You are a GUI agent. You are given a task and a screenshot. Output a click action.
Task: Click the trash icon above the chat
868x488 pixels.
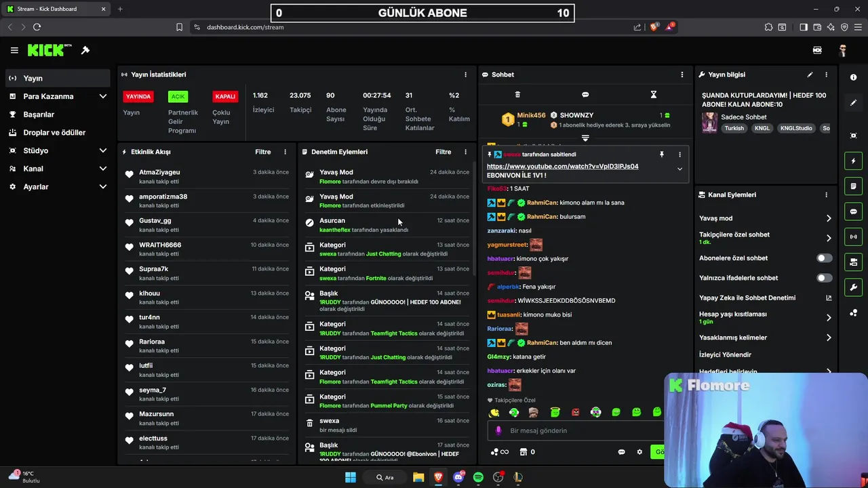(x=517, y=95)
